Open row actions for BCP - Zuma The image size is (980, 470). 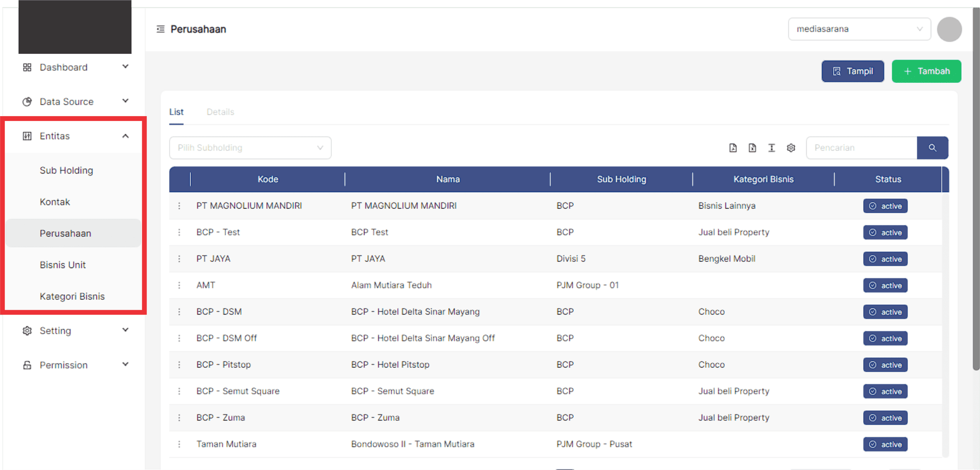179,418
